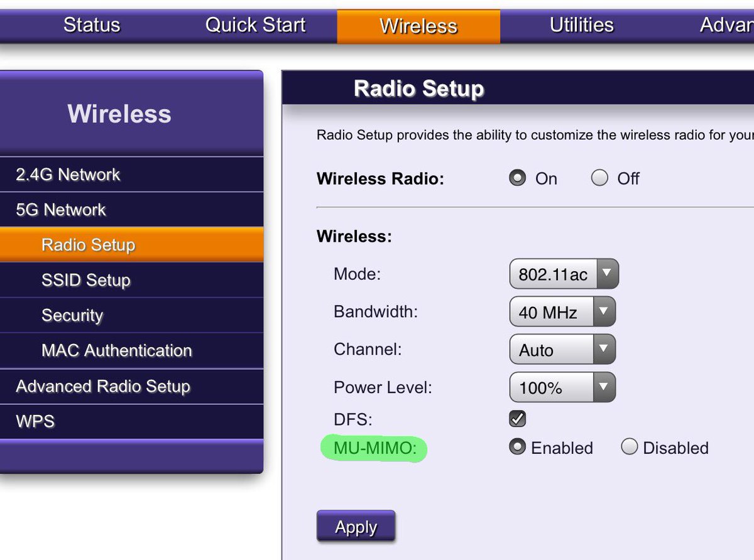Viewport: 754px width, 560px height.
Task: Toggle the DFS checkbox
Action: pos(517,418)
